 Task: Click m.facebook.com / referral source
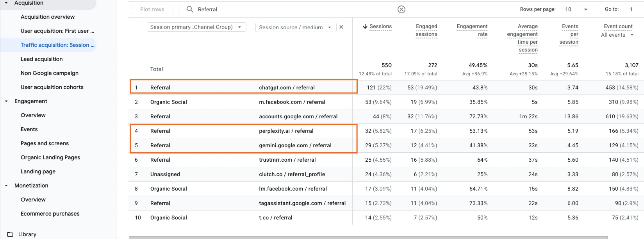click(292, 102)
